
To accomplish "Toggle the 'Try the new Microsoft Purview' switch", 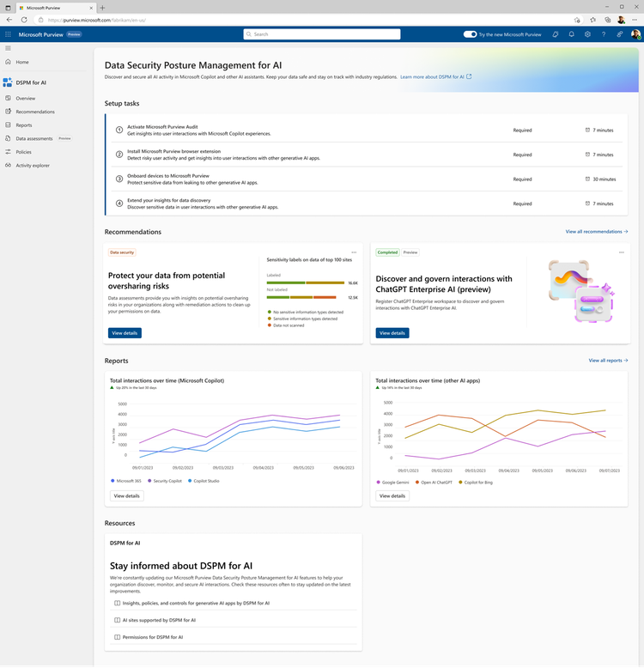I will click(470, 34).
